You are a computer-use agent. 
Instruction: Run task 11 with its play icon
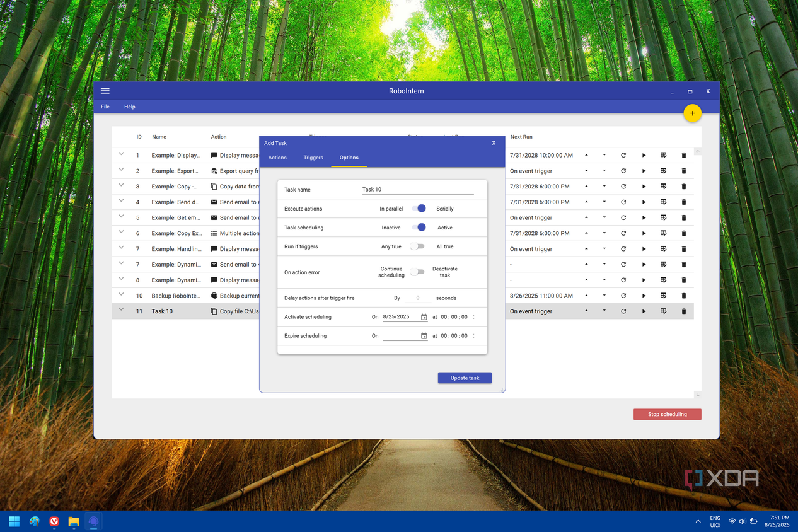pyautogui.click(x=644, y=311)
